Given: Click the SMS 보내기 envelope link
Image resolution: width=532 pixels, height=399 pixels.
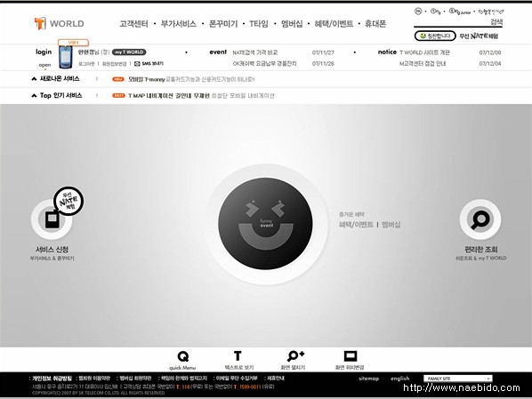Looking at the screenshot, I should pos(149,63).
